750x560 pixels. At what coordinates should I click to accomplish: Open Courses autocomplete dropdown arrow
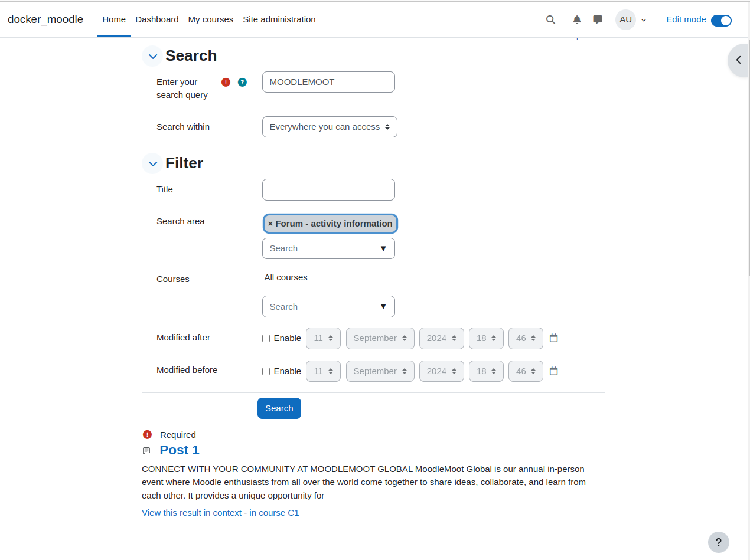pyautogui.click(x=383, y=306)
